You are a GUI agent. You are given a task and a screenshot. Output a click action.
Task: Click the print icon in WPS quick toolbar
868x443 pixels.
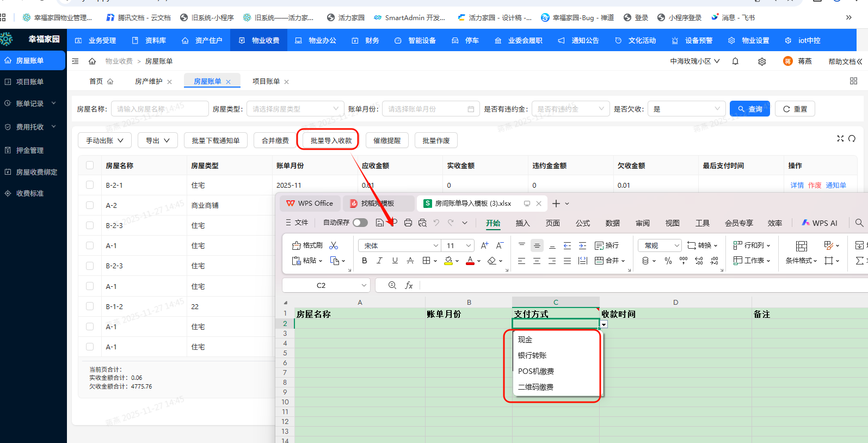408,223
